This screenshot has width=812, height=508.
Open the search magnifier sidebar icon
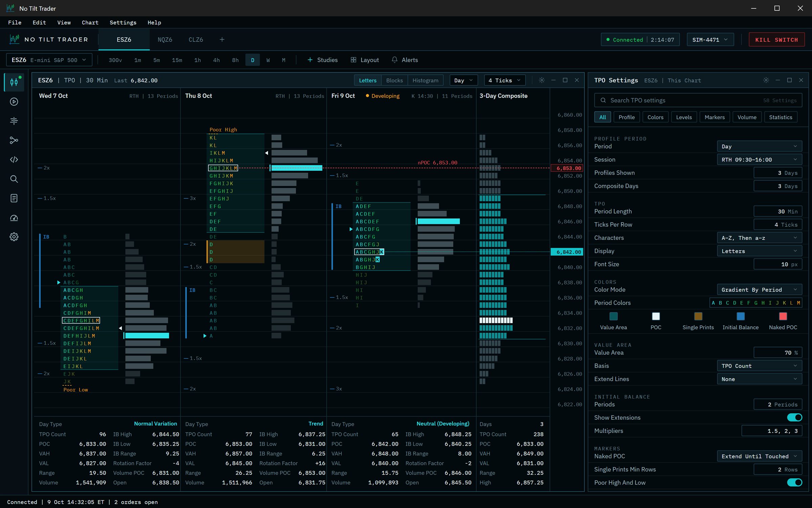pos(14,179)
